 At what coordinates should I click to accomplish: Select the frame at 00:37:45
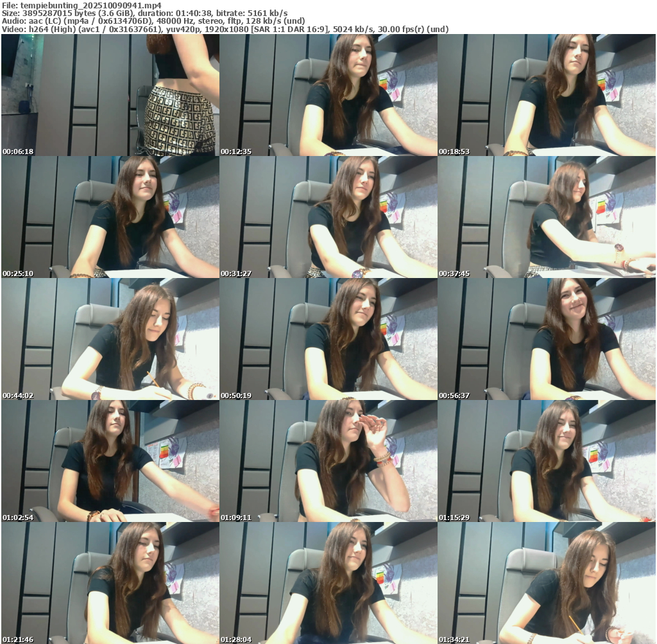[547, 217]
